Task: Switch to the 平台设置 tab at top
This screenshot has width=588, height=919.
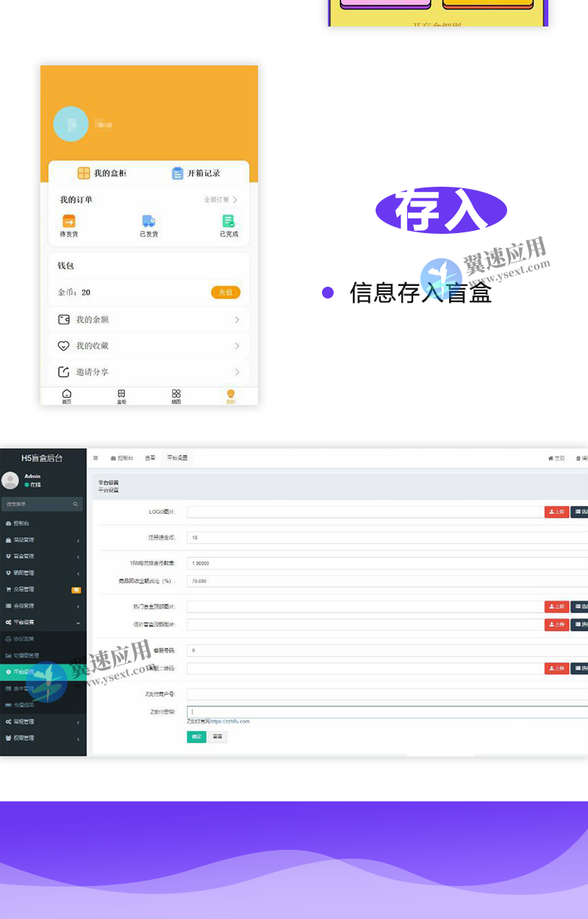Action: 176,457
